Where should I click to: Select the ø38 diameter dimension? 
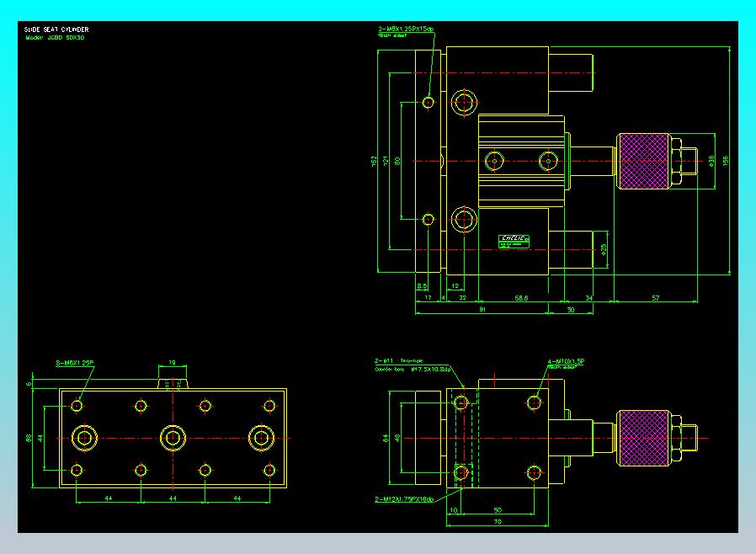click(x=711, y=161)
